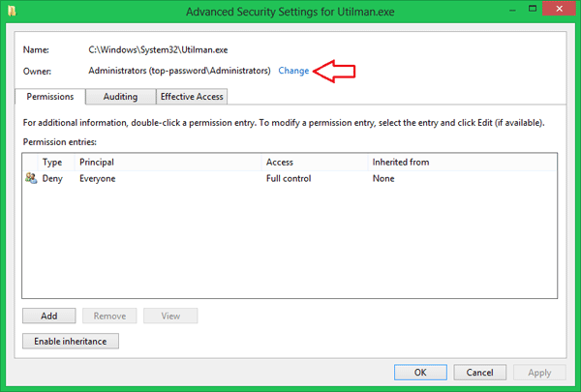This screenshot has width=581, height=392.
Task: Click the View button
Action: click(x=170, y=317)
